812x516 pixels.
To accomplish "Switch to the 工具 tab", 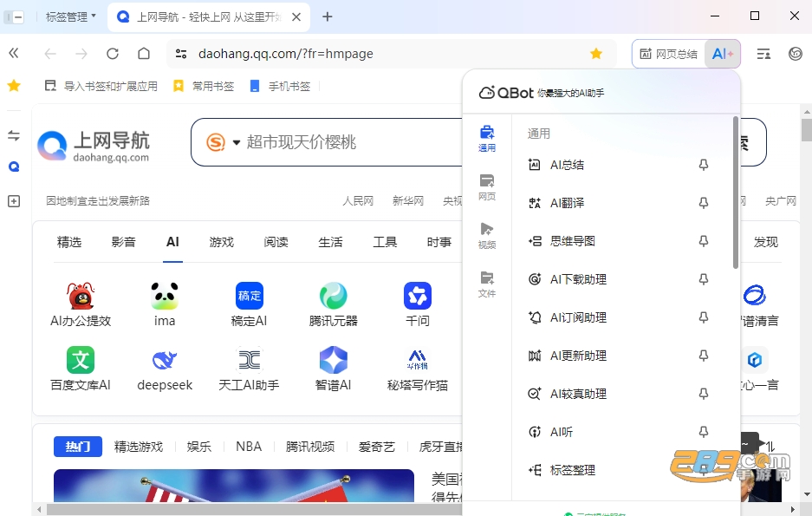I will [385, 242].
